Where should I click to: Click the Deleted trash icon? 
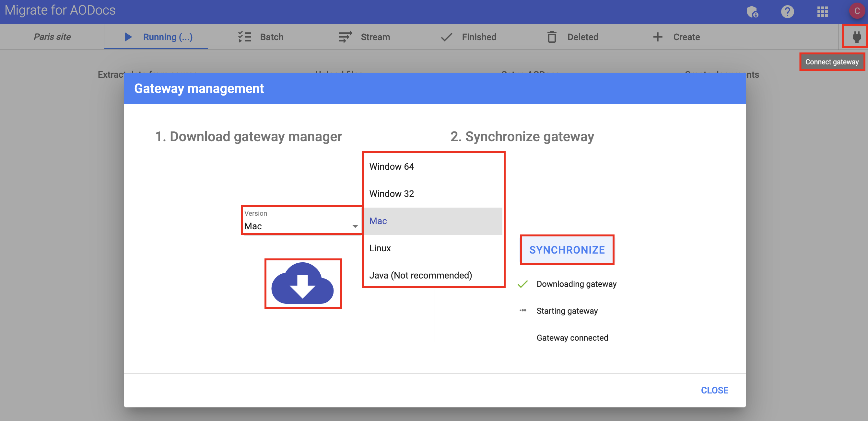[552, 37]
